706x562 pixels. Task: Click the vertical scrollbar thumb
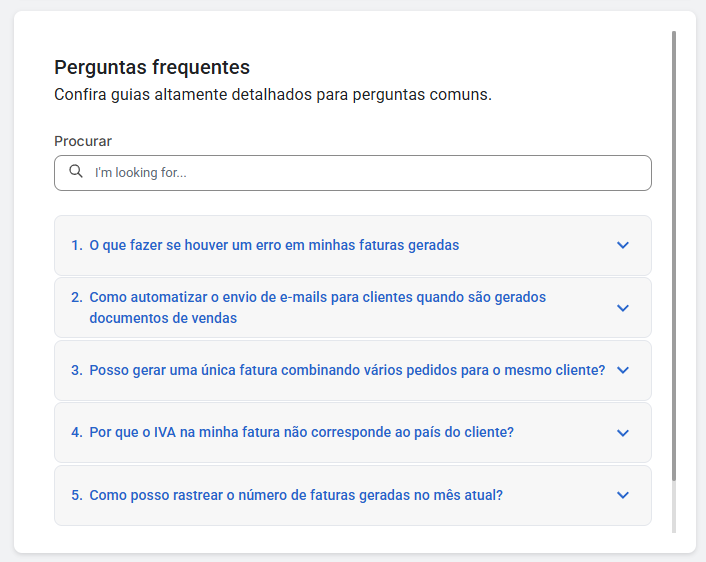[674, 250]
